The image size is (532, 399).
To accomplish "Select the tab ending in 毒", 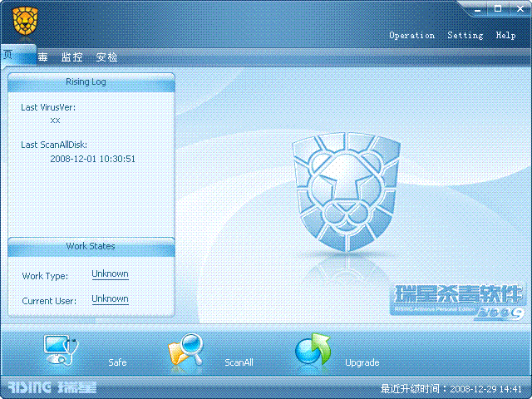I will 42,57.
